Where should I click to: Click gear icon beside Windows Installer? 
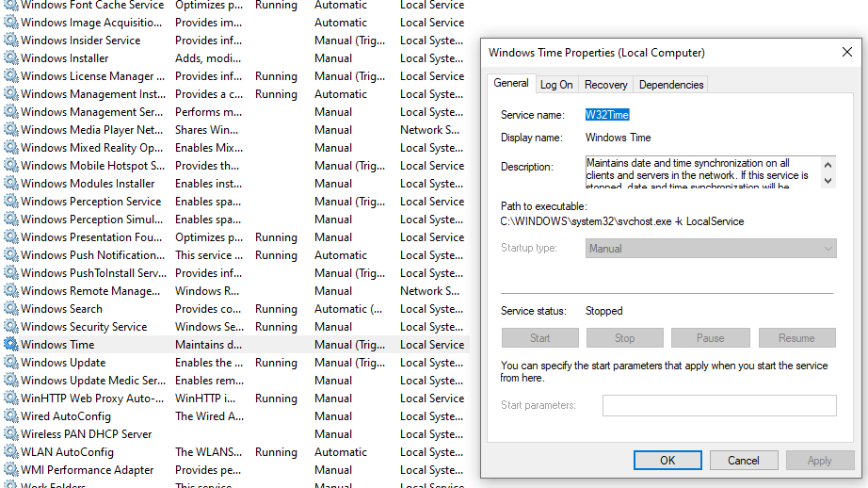10,57
